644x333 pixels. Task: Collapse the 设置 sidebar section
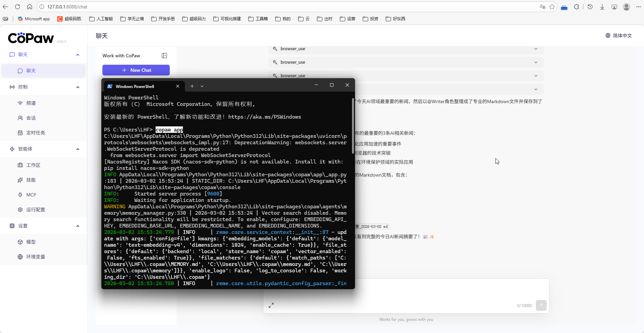[x=78, y=226]
